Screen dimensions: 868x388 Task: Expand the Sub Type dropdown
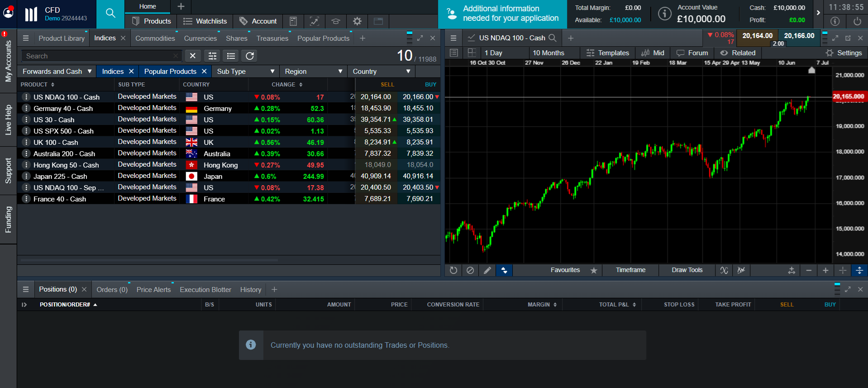[245, 72]
